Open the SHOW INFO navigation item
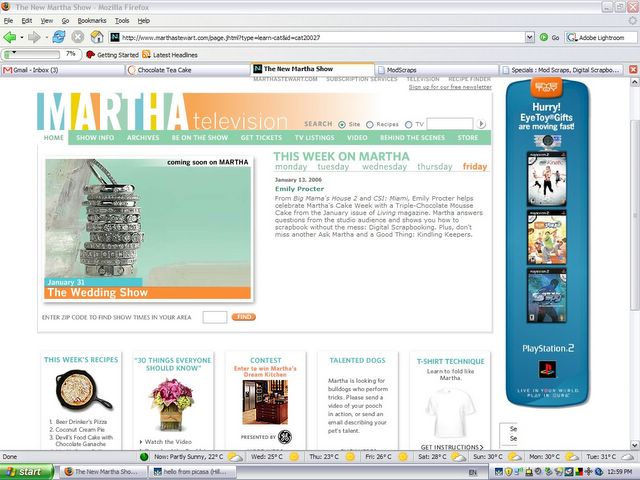Screen dimensions: 640x480 (95, 138)
